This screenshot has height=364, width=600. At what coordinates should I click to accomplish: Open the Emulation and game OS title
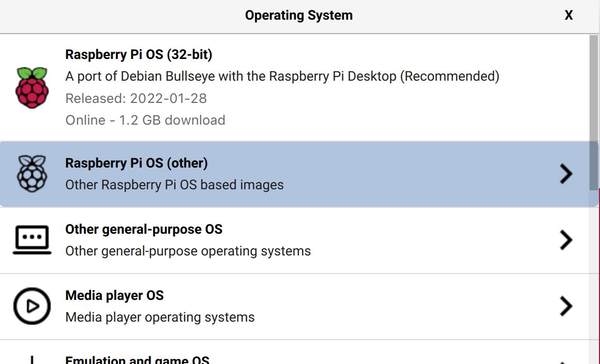[x=138, y=360]
